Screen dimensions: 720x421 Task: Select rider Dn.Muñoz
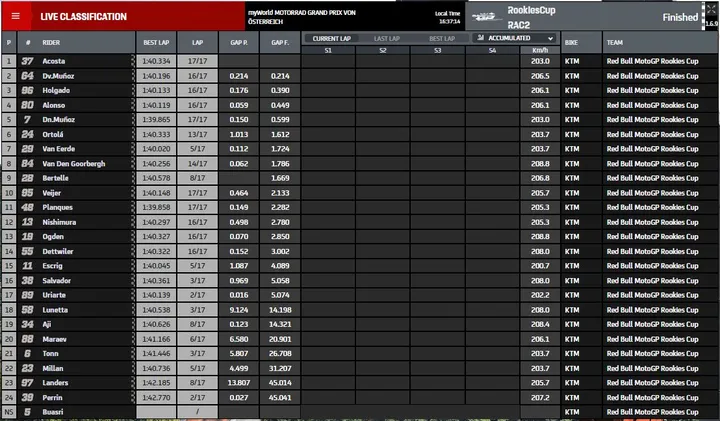(58, 119)
